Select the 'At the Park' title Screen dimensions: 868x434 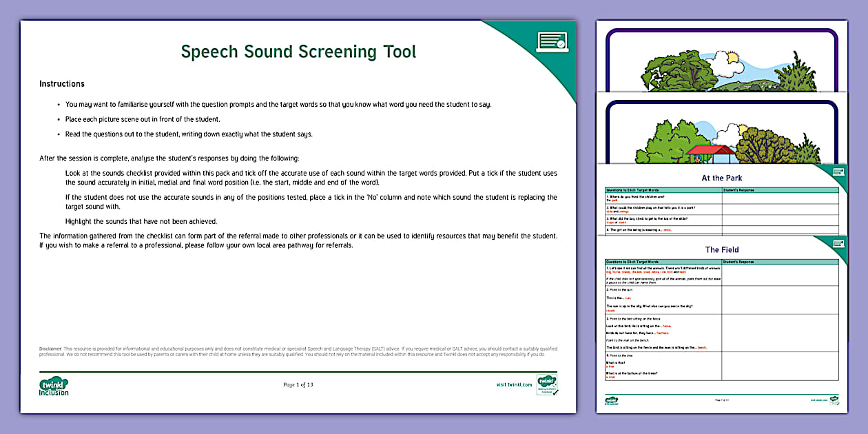[721, 178]
